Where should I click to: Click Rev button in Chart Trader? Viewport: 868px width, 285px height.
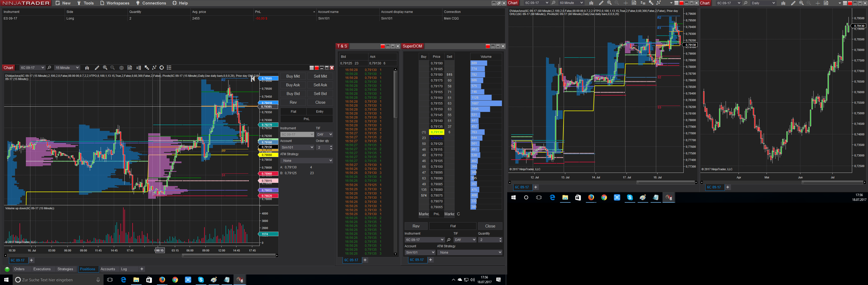click(293, 103)
